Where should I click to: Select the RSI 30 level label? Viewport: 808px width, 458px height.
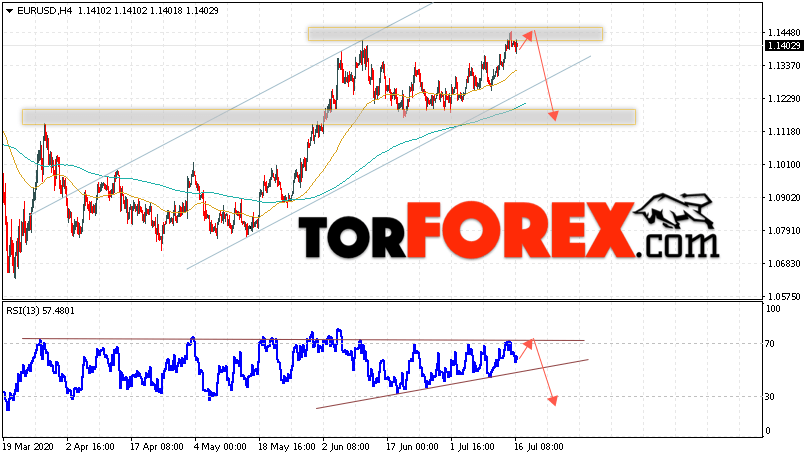770,397
